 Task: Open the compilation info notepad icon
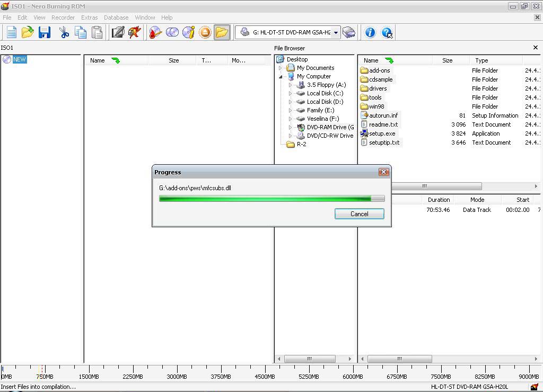[x=118, y=32]
